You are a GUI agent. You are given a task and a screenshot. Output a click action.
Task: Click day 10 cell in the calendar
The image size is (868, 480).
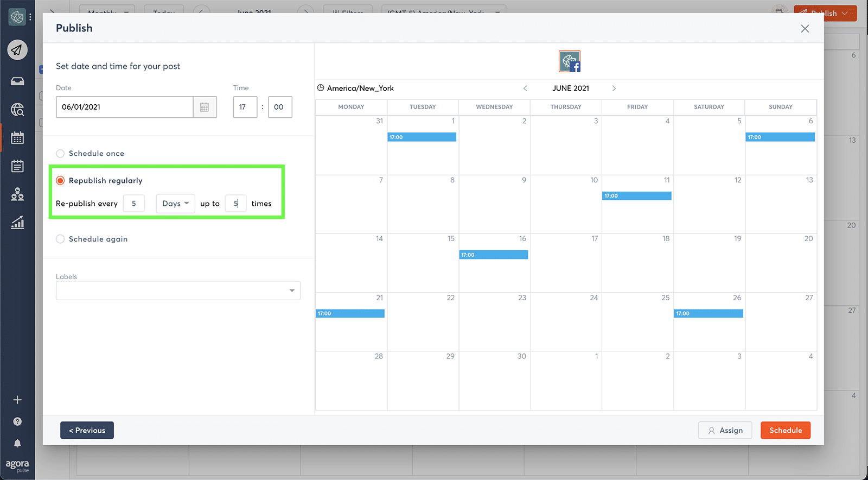566,204
